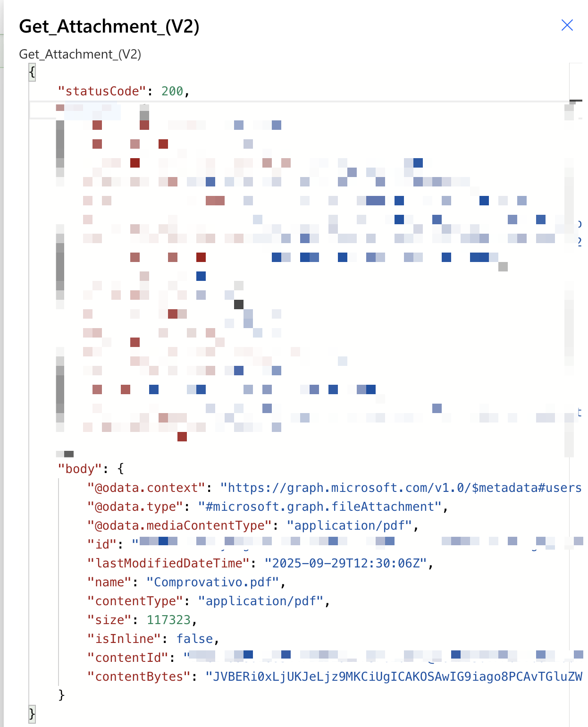Click the false value of isInline
This screenshot has width=588, height=727.
195,639
